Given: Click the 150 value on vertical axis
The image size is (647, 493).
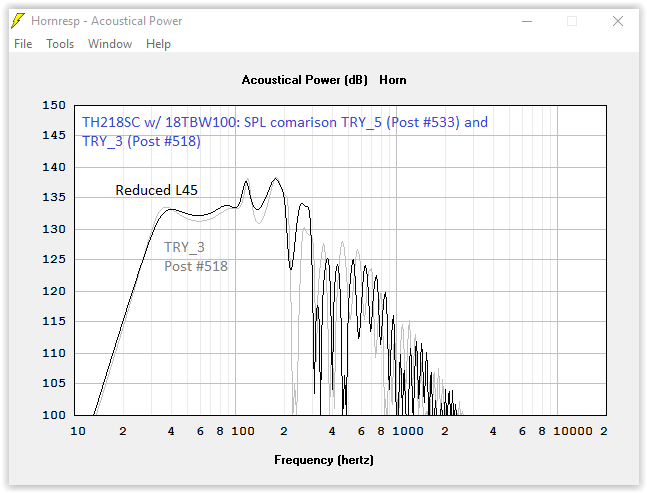Looking at the screenshot, I should point(54,105).
